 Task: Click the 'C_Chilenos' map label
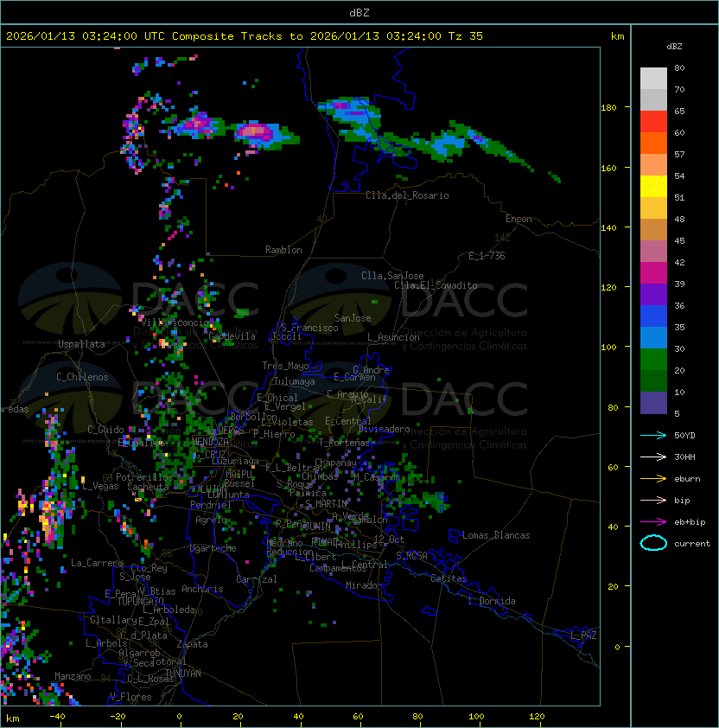pos(82,377)
